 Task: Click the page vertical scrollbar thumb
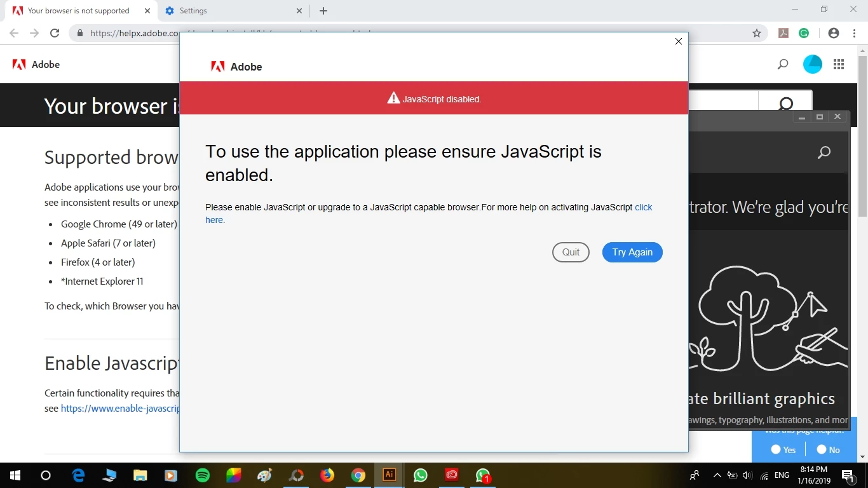coord(862,135)
